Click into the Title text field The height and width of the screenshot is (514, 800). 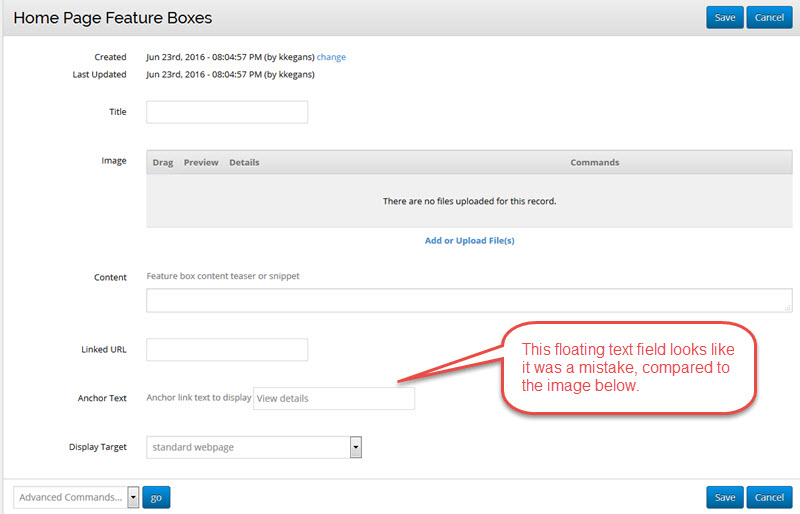point(227,112)
